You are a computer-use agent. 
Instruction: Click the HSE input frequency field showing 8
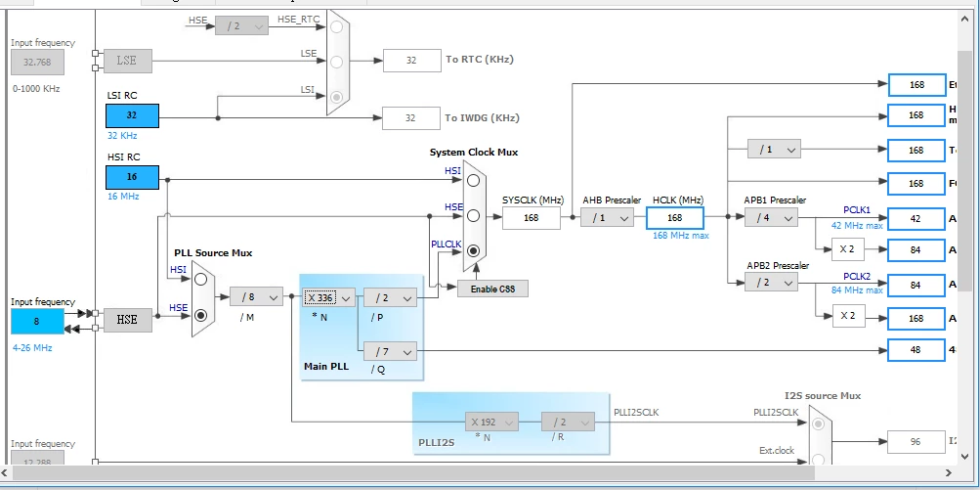(x=37, y=322)
